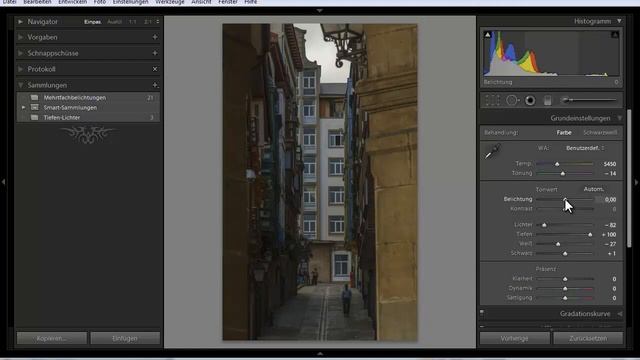640x360 pixels.
Task: Click the Einfügen button
Action: click(125, 338)
